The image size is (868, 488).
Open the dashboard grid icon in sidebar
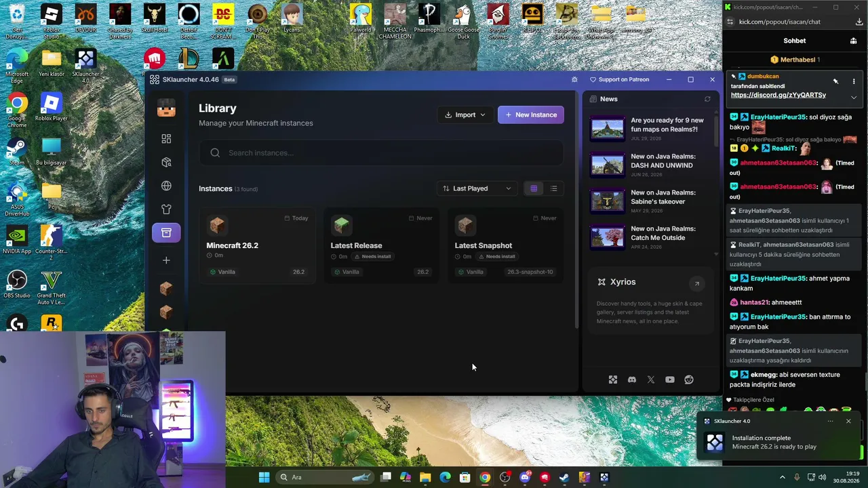coord(166,139)
